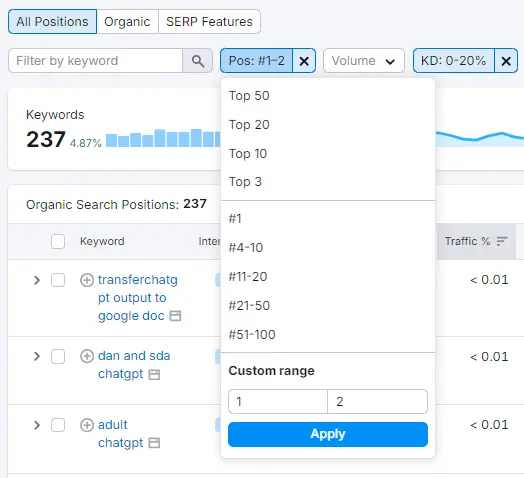Image resolution: width=524 pixels, height=478 pixels.
Task: Click custom range maximum field showing 2
Action: [x=377, y=401]
